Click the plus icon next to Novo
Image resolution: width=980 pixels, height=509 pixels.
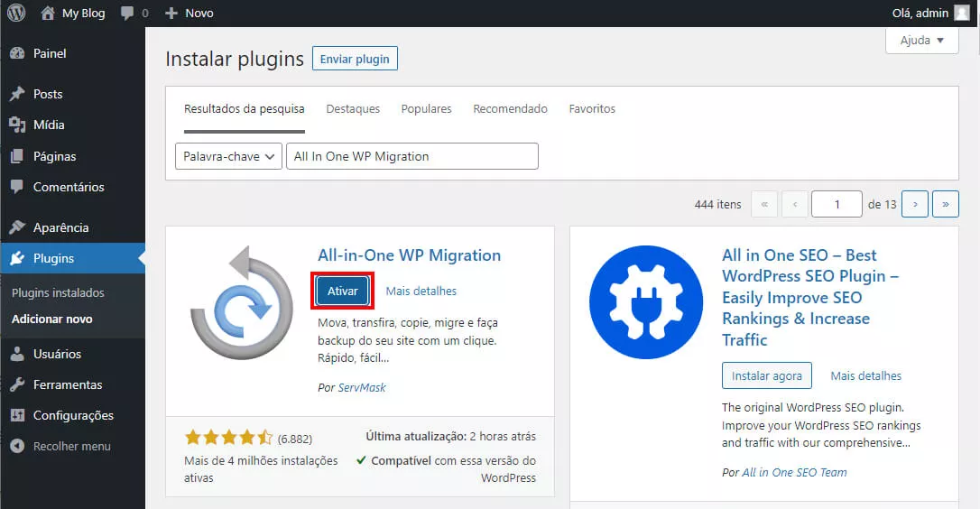click(171, 14)
